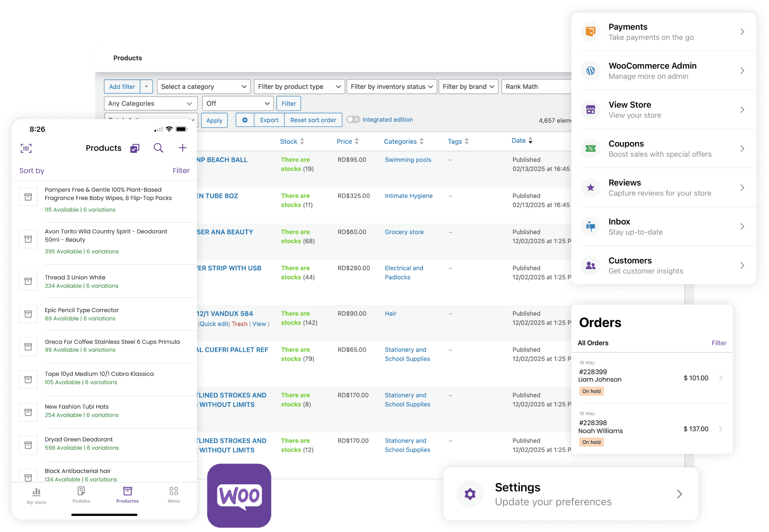Expand order #228398 chevron

(x=721, y=429)
